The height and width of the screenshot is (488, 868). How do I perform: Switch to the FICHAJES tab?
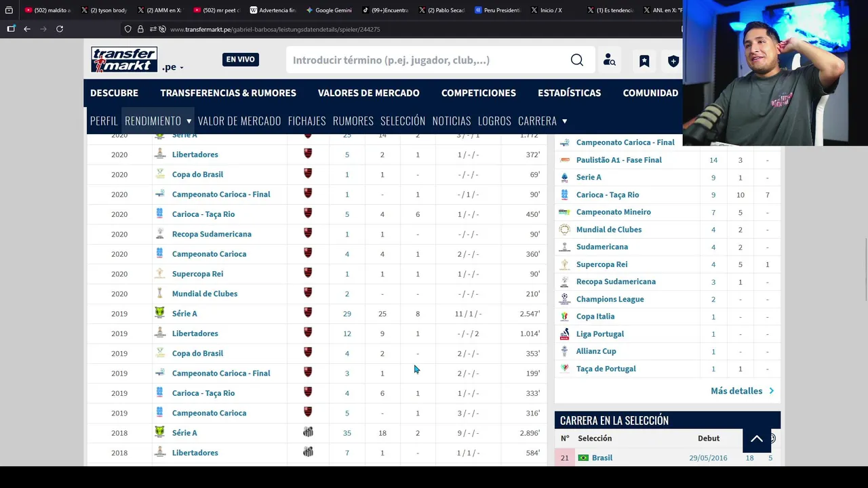click(x=307, y=121)
